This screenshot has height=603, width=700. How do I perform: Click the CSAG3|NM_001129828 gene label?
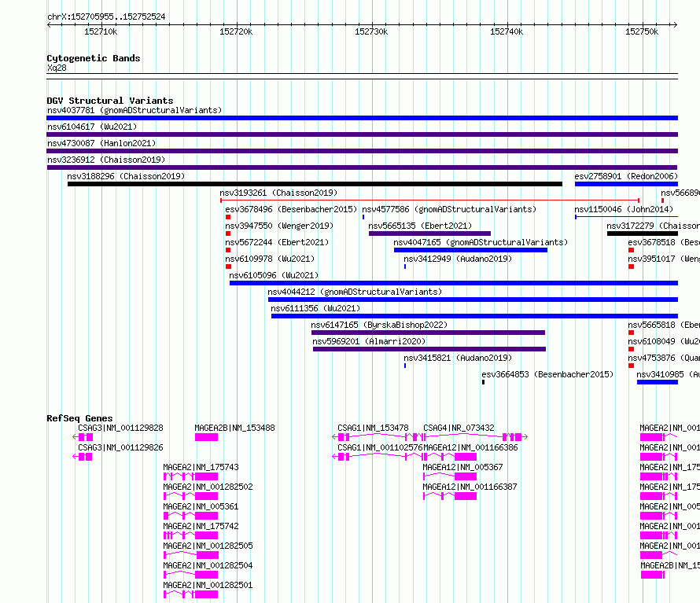[x=120, y=428]
